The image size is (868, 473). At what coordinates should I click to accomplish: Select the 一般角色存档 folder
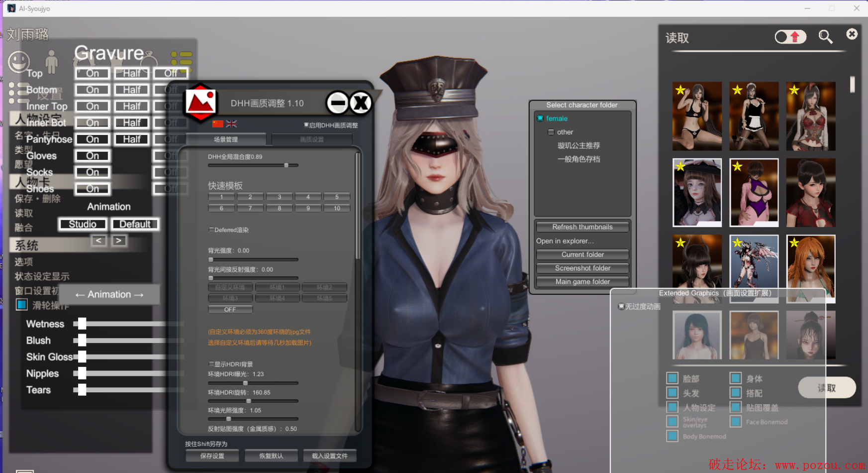[x=579, y=159]
